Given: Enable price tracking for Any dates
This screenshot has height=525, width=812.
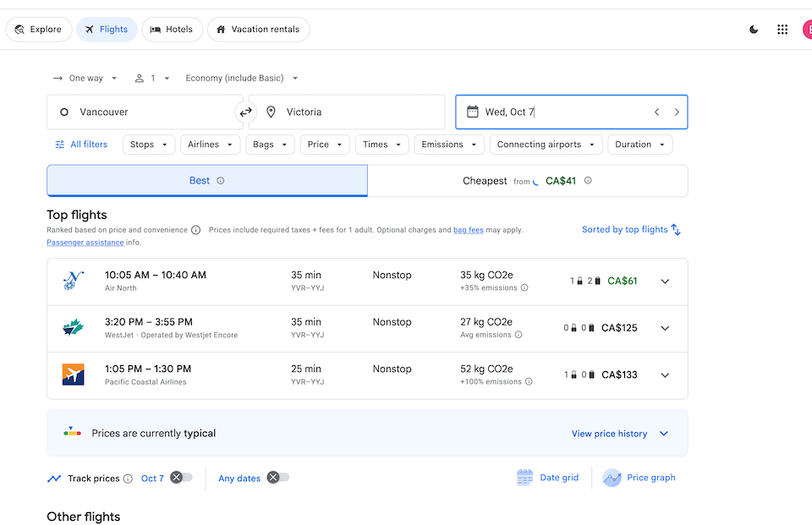Looking at the screenshot, I should (278, 478).
